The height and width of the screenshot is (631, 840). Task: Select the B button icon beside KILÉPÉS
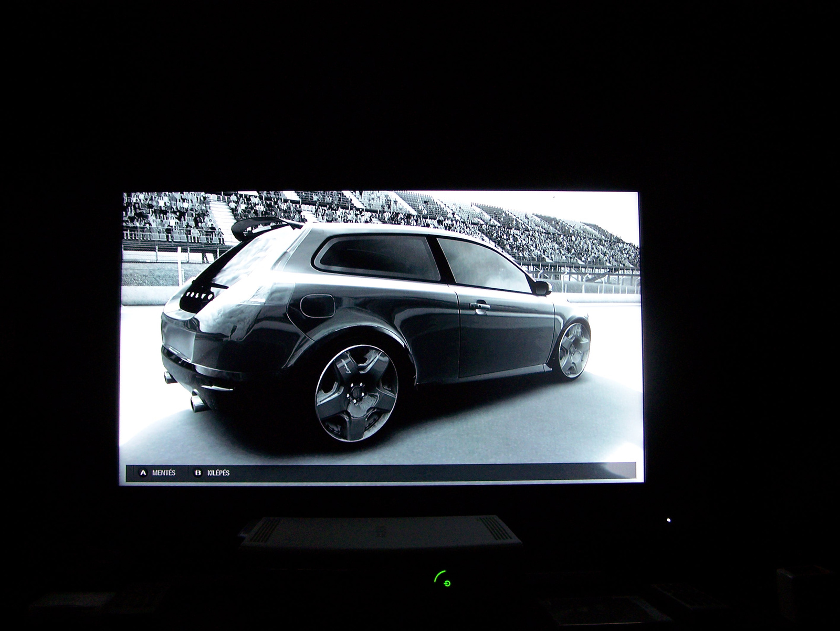click(198, 473)
